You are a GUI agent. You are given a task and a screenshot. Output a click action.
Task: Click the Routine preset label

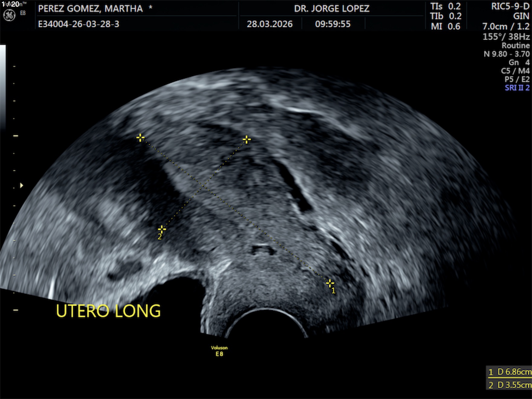pos(515,46)
